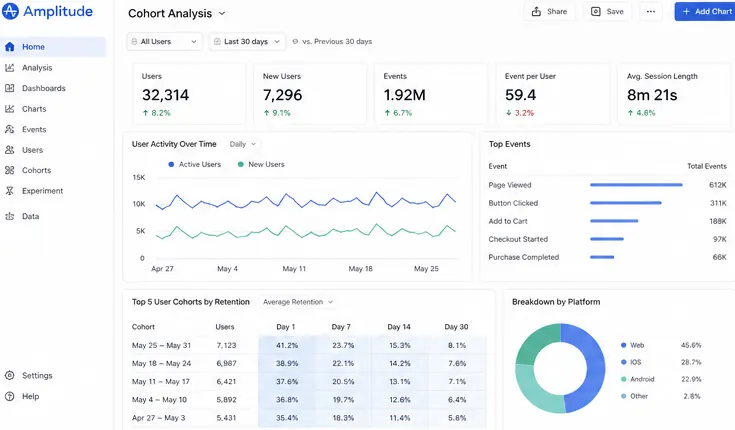Click the Add Chart button

[705, 11]
